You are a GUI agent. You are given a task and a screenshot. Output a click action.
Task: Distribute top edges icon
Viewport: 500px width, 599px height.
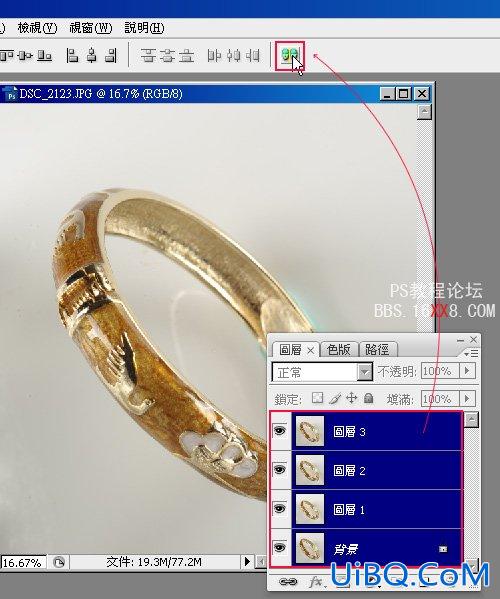[148, 56]
